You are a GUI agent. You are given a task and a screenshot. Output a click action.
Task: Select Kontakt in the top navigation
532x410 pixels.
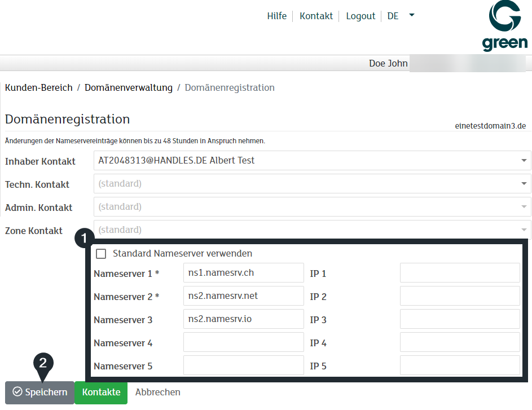(316, 16)
